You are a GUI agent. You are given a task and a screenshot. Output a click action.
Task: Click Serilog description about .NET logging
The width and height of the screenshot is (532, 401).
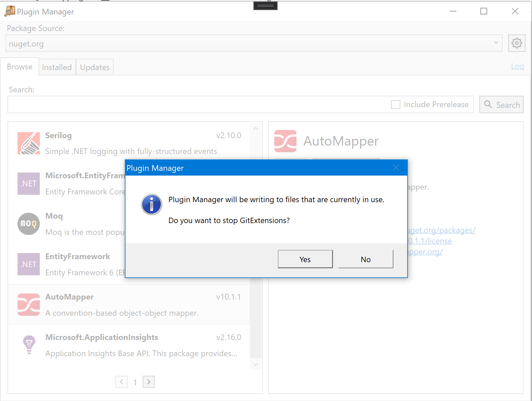(x=131, y=151)
